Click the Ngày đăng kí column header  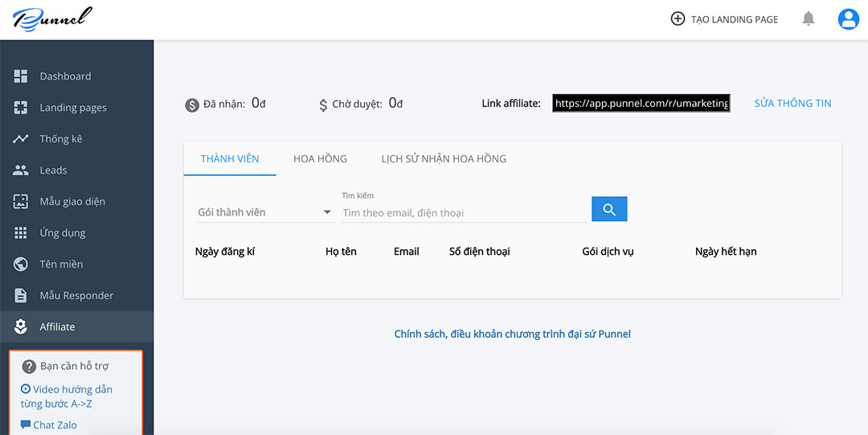click(225, 252)
